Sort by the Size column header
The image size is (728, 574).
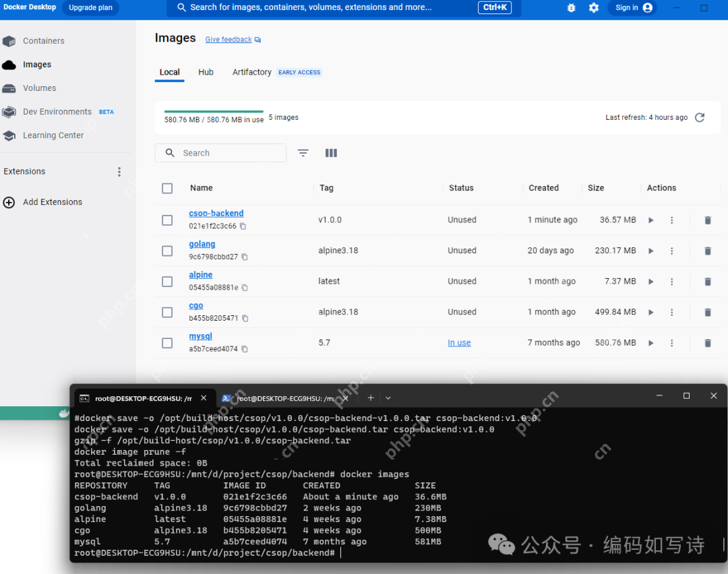596,188
